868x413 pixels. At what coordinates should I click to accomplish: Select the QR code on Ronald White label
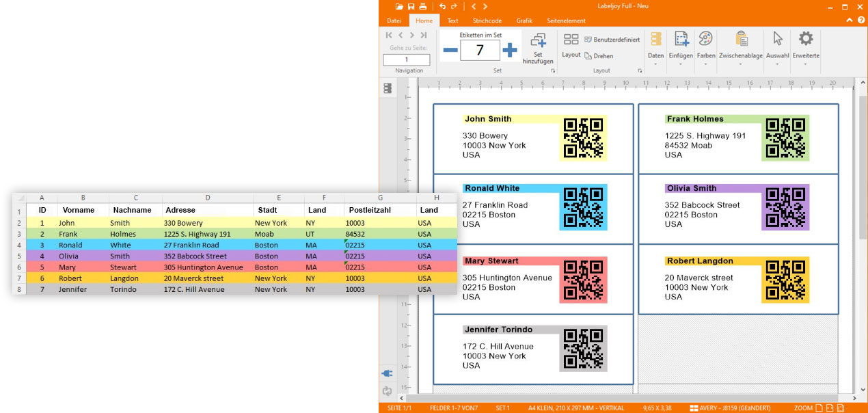[583, 207]
